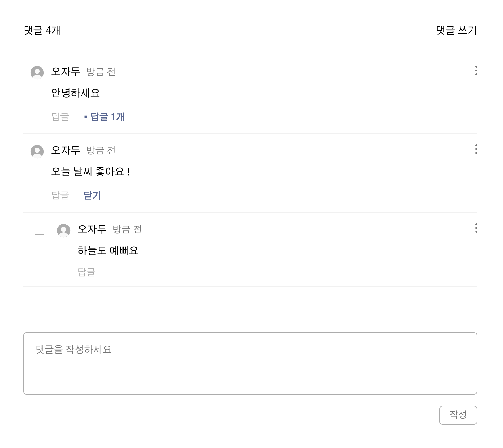Click author name 오자두 on 하늘도 예뻐요 reply

click(92, 229)
